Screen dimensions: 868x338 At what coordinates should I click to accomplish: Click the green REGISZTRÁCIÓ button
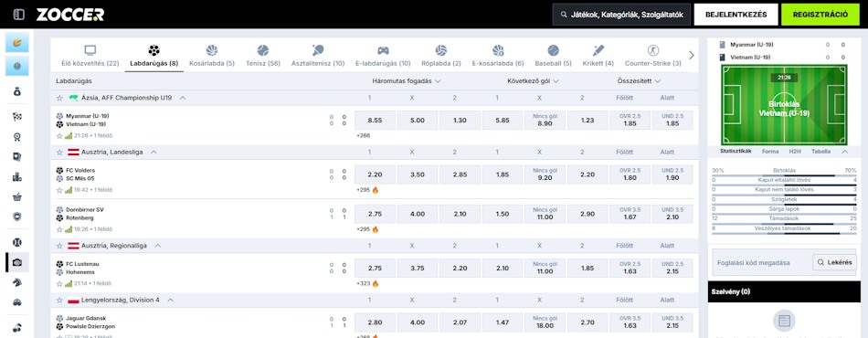pos(820,15)
